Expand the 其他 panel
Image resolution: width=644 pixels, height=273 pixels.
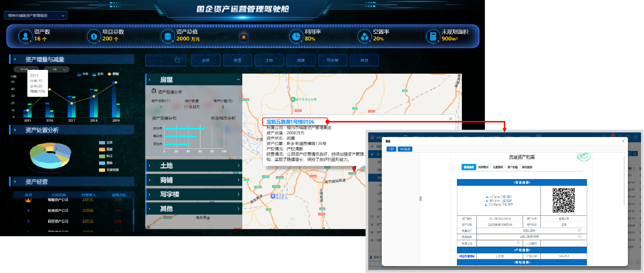(x=194, y=209)
